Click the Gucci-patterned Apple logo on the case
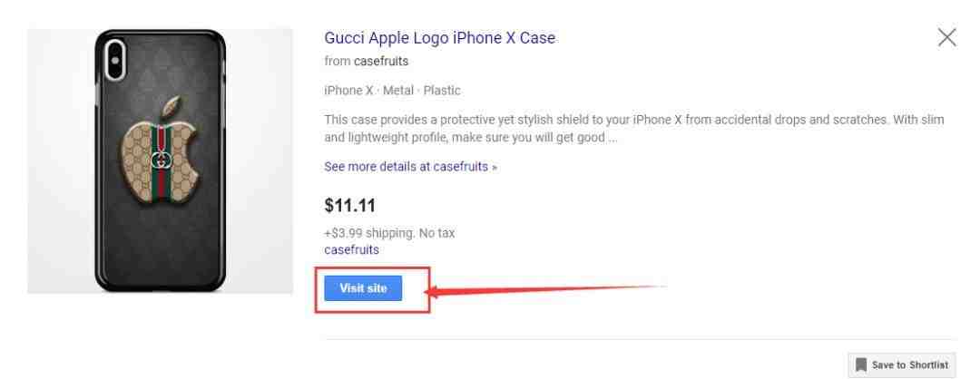The width and height of the screenshot is (980, 379). point(162,151)
